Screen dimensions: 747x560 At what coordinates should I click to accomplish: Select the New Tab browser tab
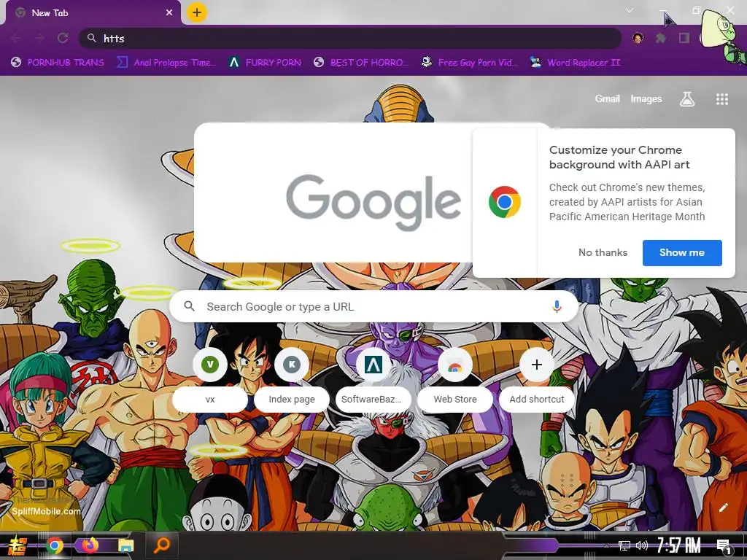tap(93, 13)
